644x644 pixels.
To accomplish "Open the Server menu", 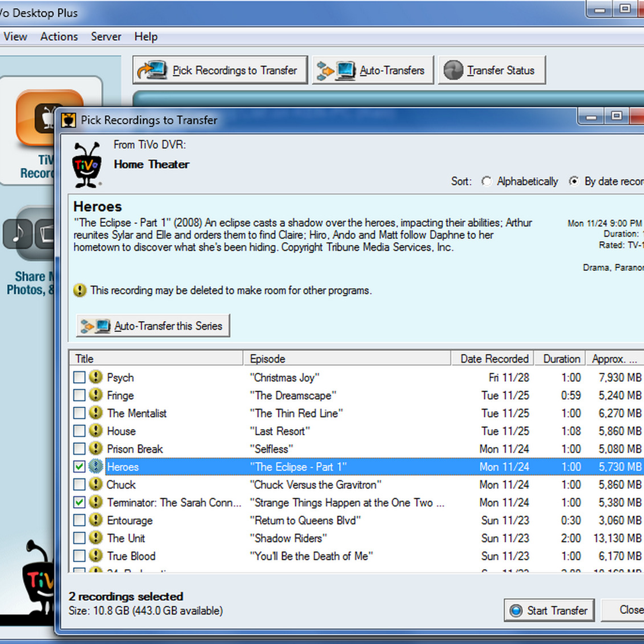I will (106, 37).
